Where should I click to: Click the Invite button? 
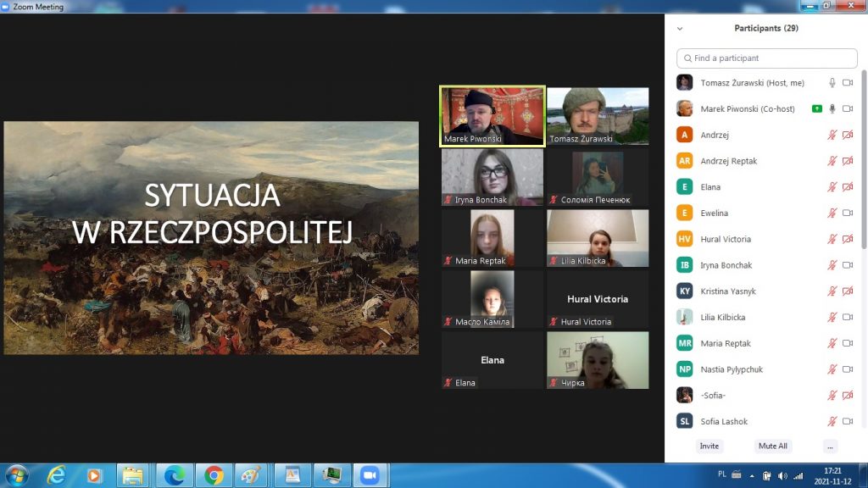(x=709, y=446)
